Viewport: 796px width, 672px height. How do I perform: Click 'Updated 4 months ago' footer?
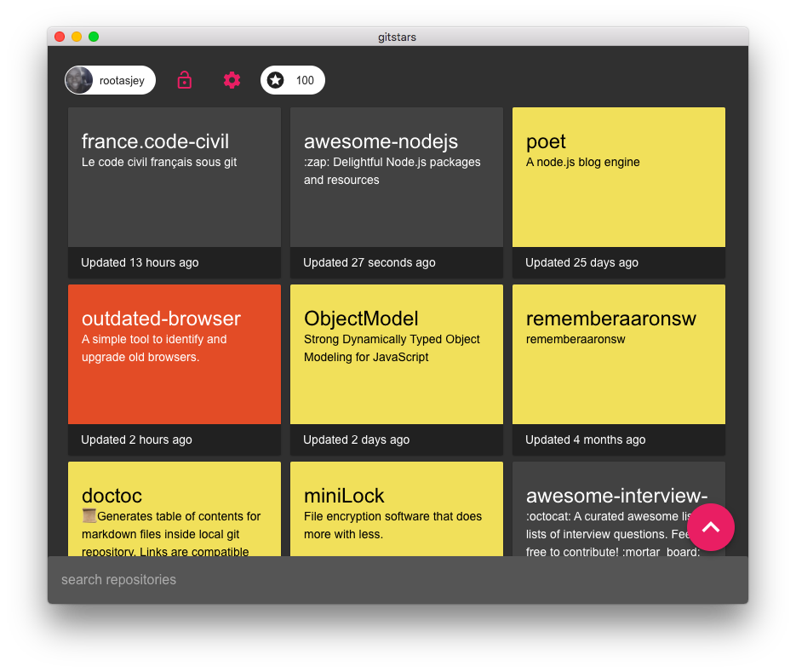[x=619, y=439]
